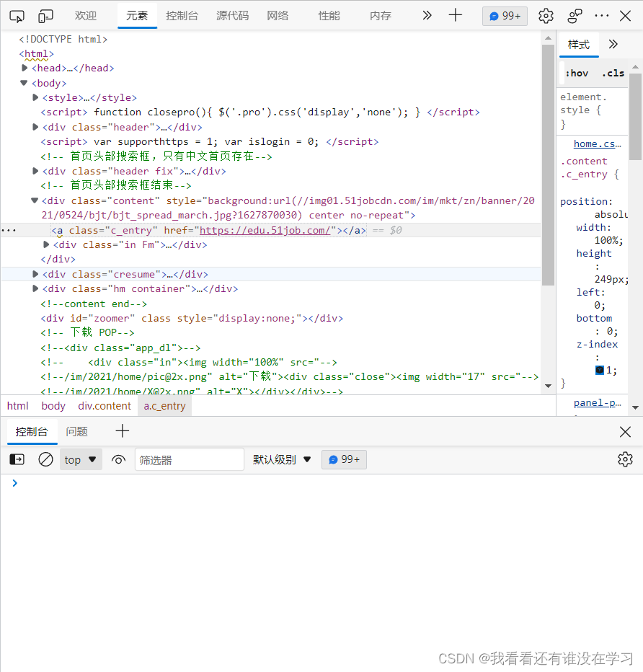Close the DevTools panel

pyautogui.click(x=625, y=16)
